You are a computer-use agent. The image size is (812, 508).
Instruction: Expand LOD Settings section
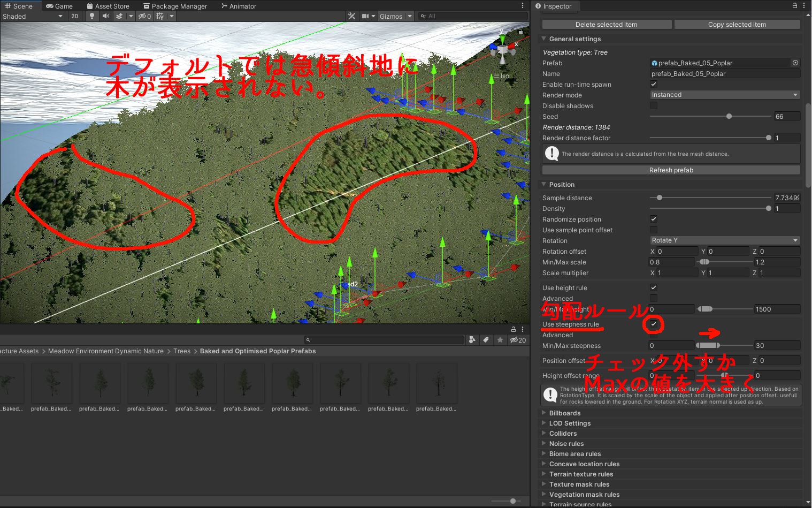(543, 423)
